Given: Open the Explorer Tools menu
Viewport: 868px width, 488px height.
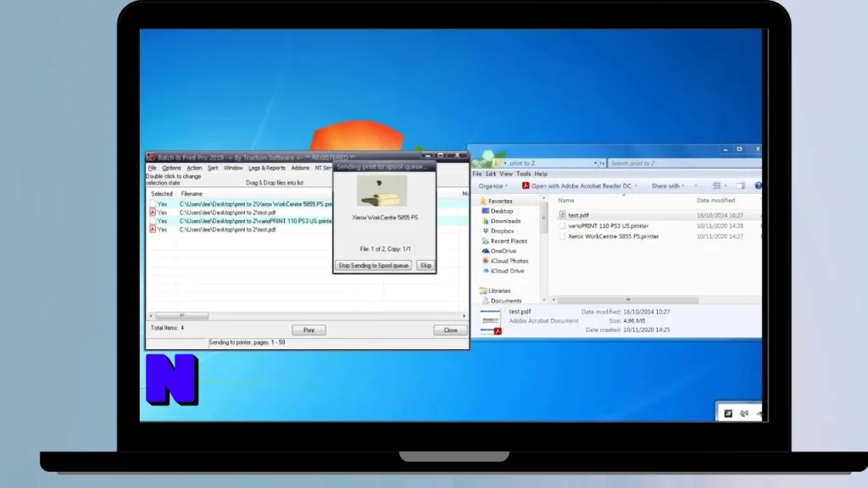Looking at the screenshot, I should (523, 174).
